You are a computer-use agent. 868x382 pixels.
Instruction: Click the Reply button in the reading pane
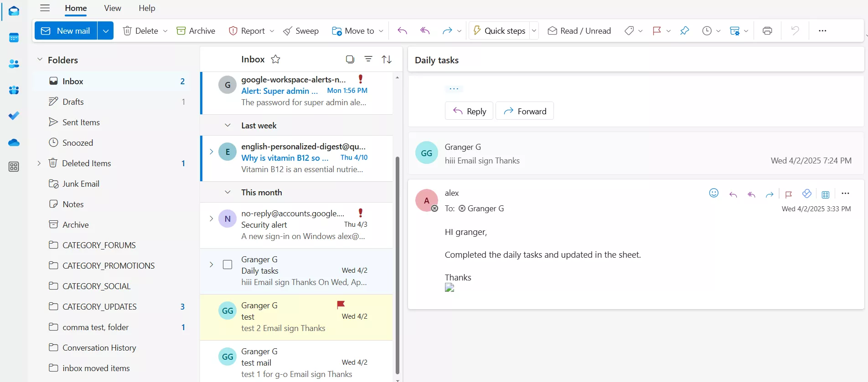point(469,111)
